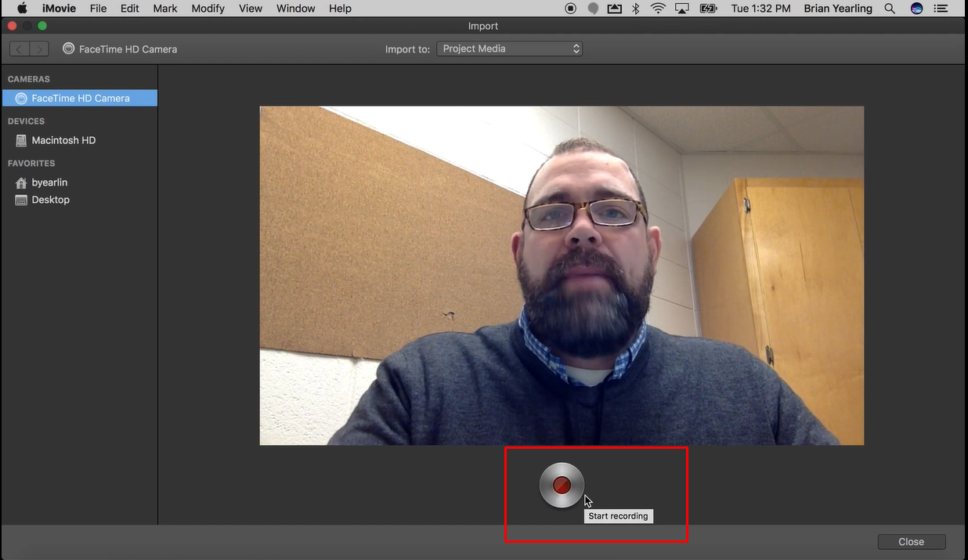
Task: Open Notification Center from the menu bar
Action: 941,9
